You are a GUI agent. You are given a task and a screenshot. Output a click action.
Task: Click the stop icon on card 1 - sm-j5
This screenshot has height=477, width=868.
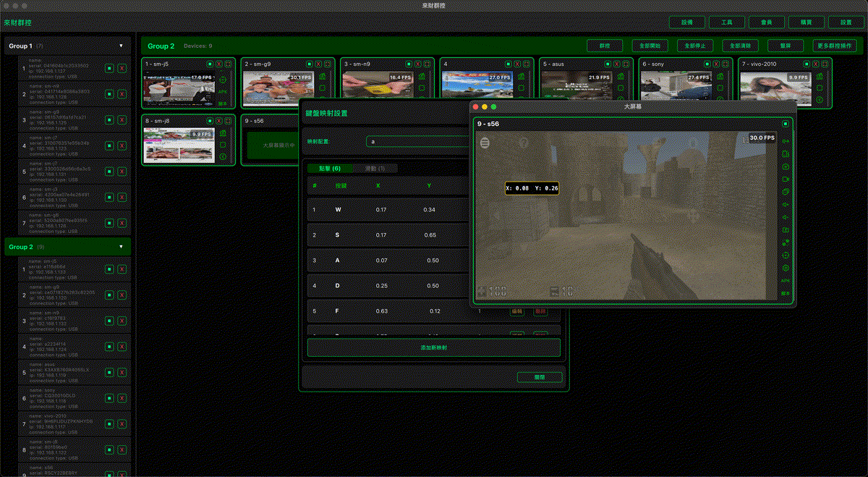point(210,64)
